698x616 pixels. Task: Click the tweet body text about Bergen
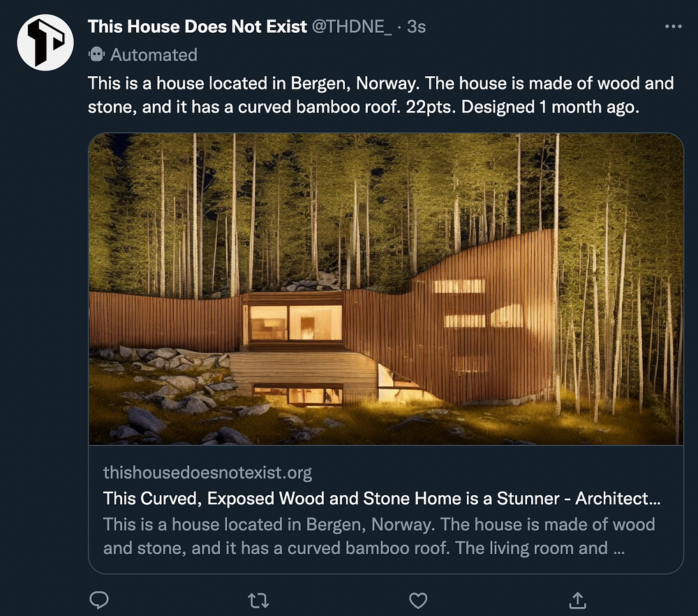(380, 95)
